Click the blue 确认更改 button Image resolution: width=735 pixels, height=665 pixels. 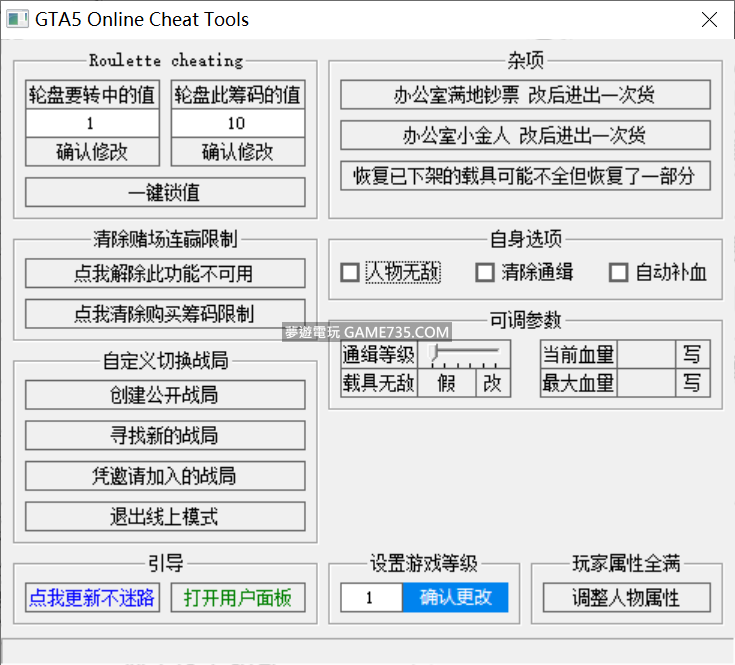coord(455,598)
